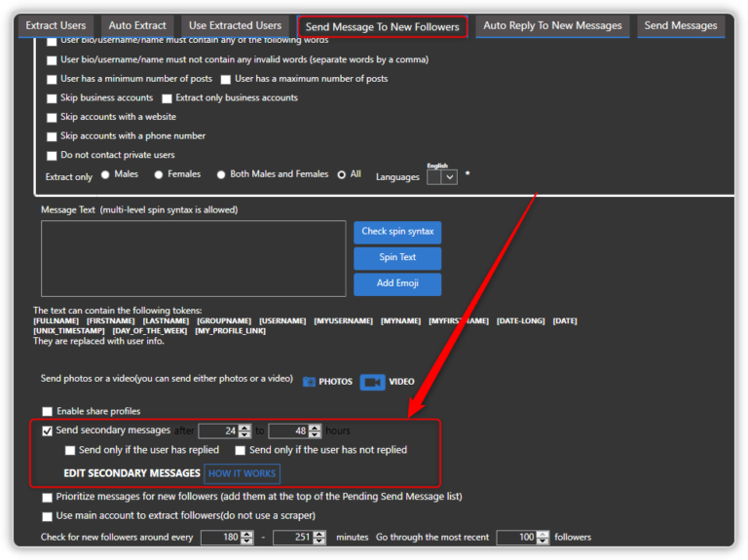Screen dimensions: 748x560
Task: Click the Add Emoji button
Action: (397, 283)
